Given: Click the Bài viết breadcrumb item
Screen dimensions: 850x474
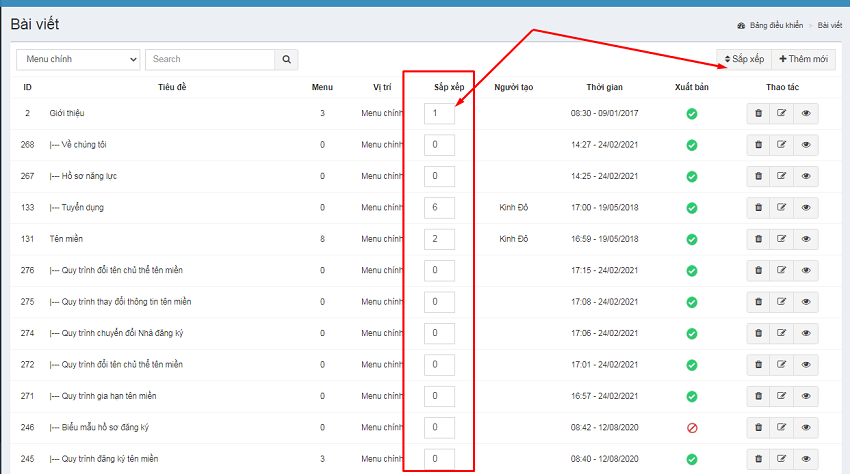Looking at the screenshot, I should 829,25.
